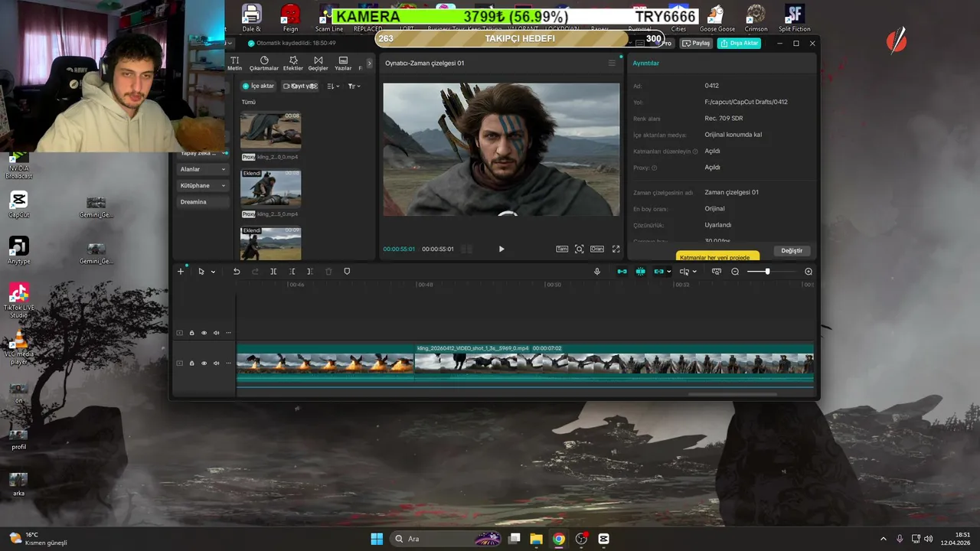Image resolution: width=980 pixels, height=551 pixels.
Task: Click the undo arrow in timeline toolbar
Action: click(237, 272)
